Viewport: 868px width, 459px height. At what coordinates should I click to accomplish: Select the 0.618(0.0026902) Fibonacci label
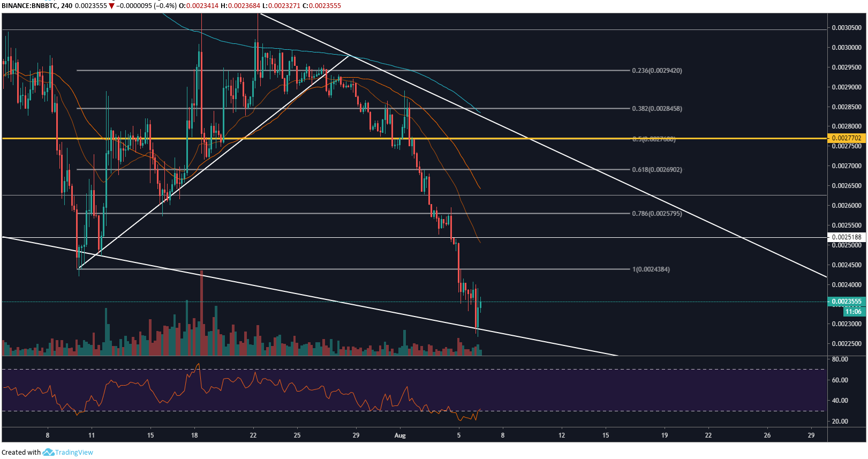point(657,170)
